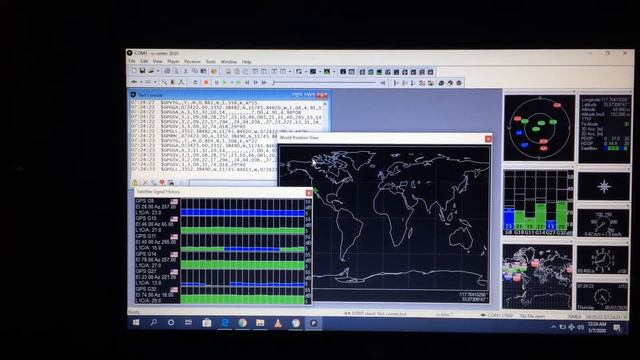This screenshot has width=640, height=360.
Task: Close the World Position View window
Action: (488, 139)
